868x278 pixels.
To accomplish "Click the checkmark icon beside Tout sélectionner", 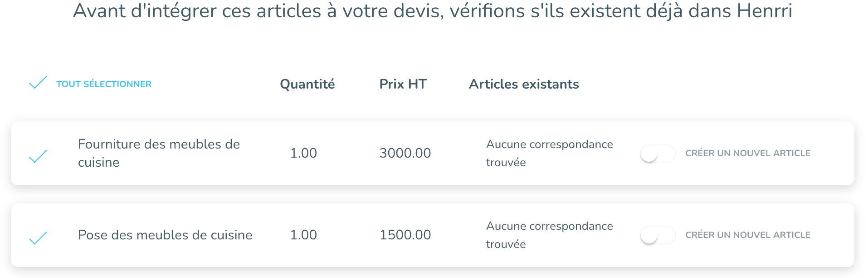I will [38, 83].
